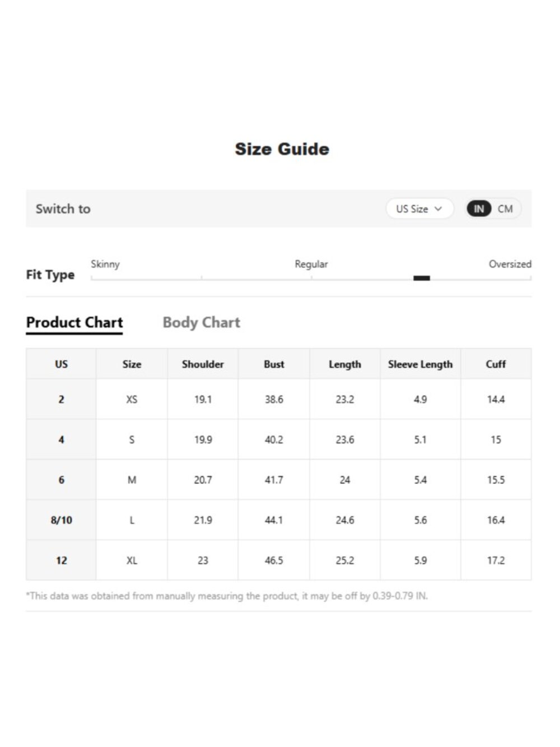Switch units to CM
Screen dimensions: 560x747
(505, 209)
